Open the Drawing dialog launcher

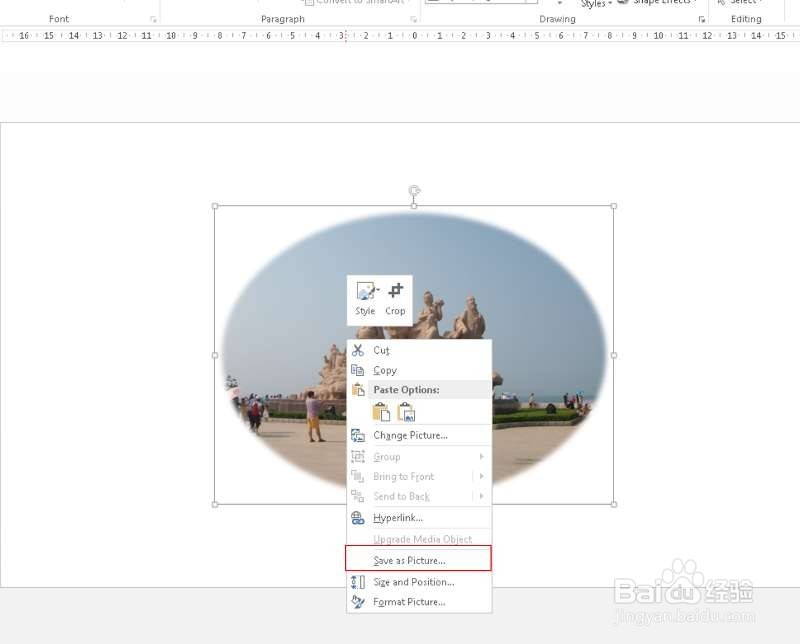click(x=702, y=19)
